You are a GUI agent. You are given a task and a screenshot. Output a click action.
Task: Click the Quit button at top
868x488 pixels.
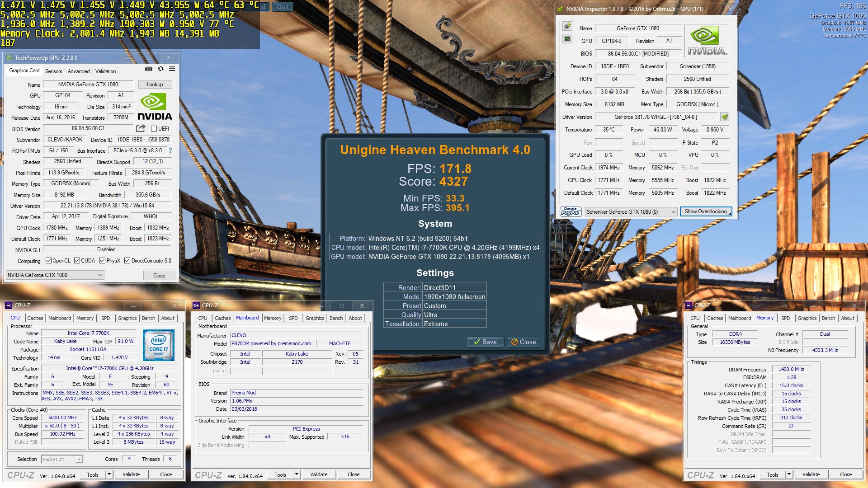(283, 7)
